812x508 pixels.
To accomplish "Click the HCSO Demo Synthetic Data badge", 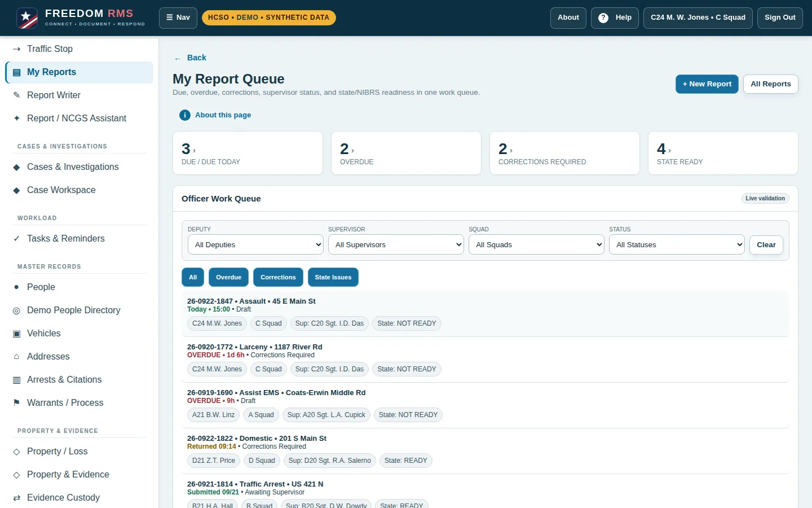I will (x=268, y=17).
